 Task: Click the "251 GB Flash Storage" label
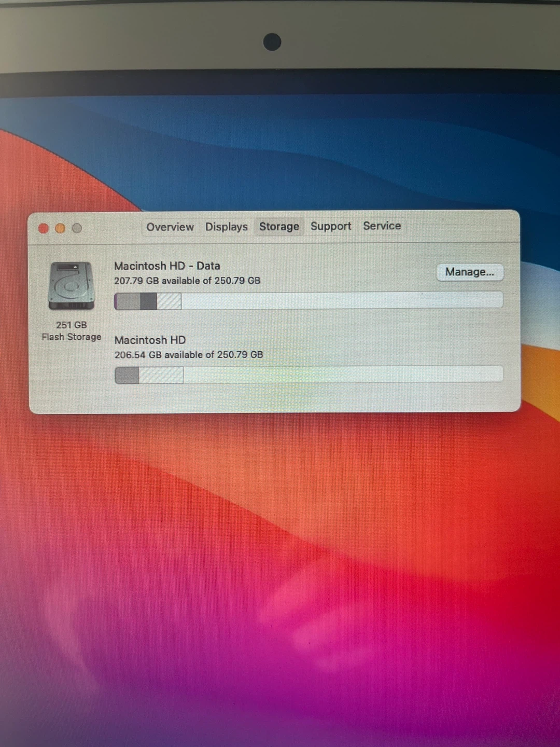click(x=72, y=331)
